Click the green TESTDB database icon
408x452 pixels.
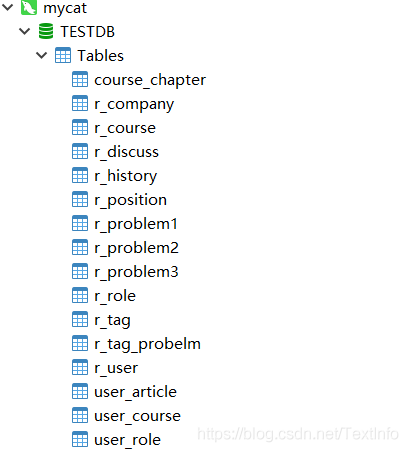(x=46, y=31)
